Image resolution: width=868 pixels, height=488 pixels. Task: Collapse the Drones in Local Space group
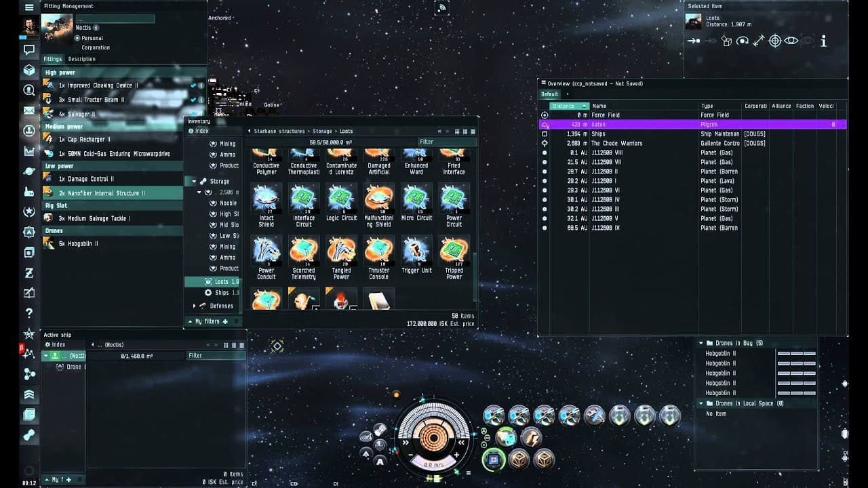click(701, 403)
